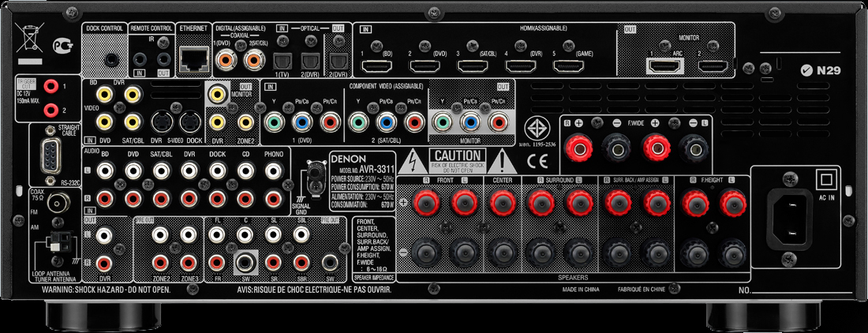
Task: Click the PCT certification mark
Action: coord(62,44)
